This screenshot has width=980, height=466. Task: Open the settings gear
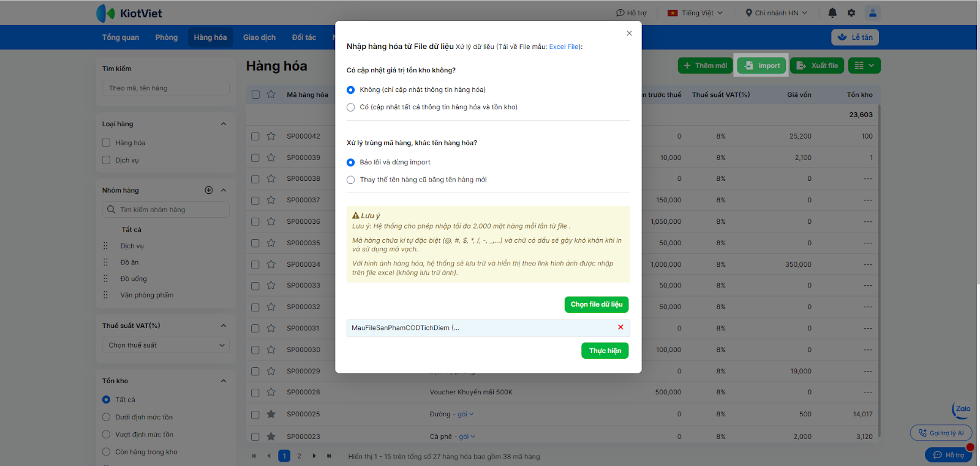(851, 13)
